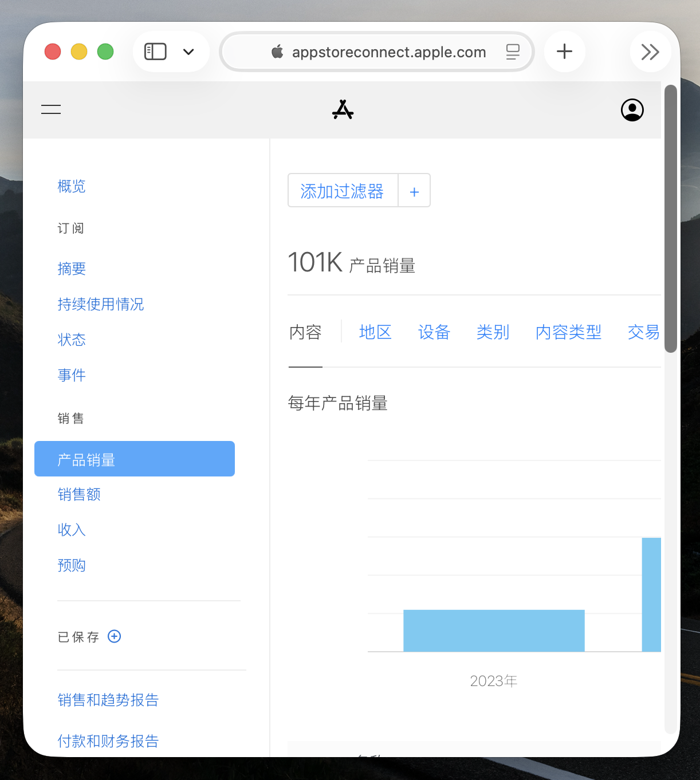Toggle the Safari sidebar button

coord(155,52)
